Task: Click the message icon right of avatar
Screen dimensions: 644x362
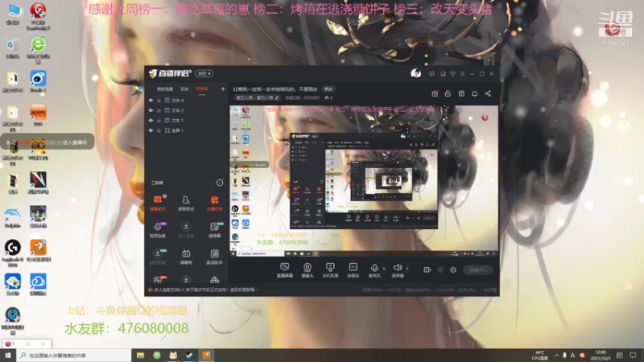Action: tap(431, 74)
